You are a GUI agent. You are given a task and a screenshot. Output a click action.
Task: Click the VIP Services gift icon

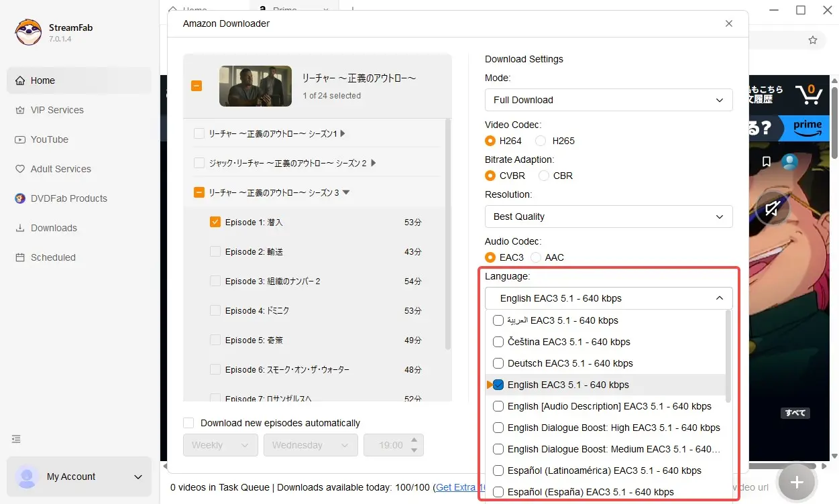click(19, 110)
